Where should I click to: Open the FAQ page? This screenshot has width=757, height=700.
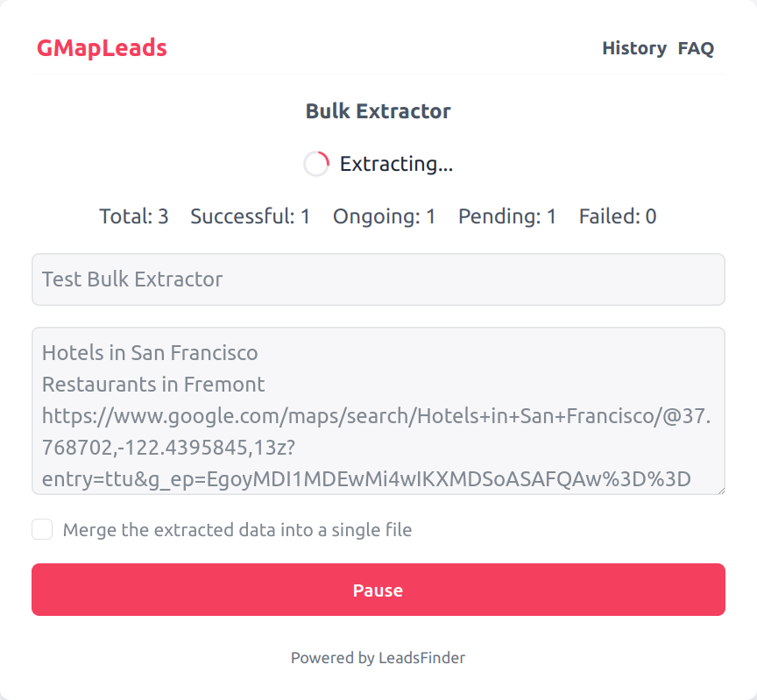(696, 48)
